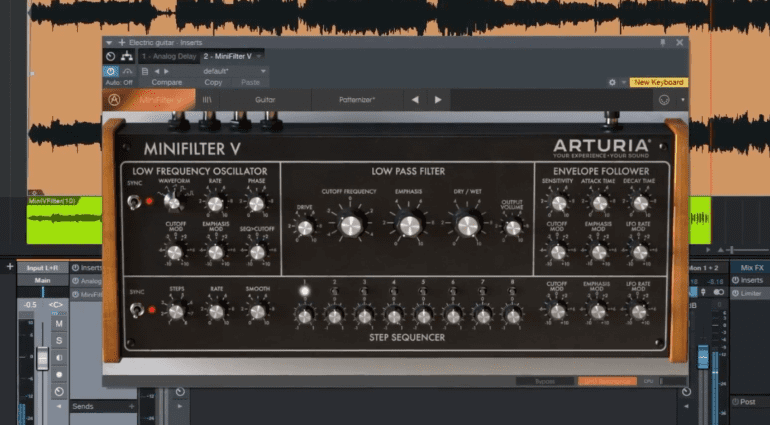Open the dropdown arrow beside the MIDI icon
Screen dimensions: 770x425
pyautogui.click(x=683, y=100)
